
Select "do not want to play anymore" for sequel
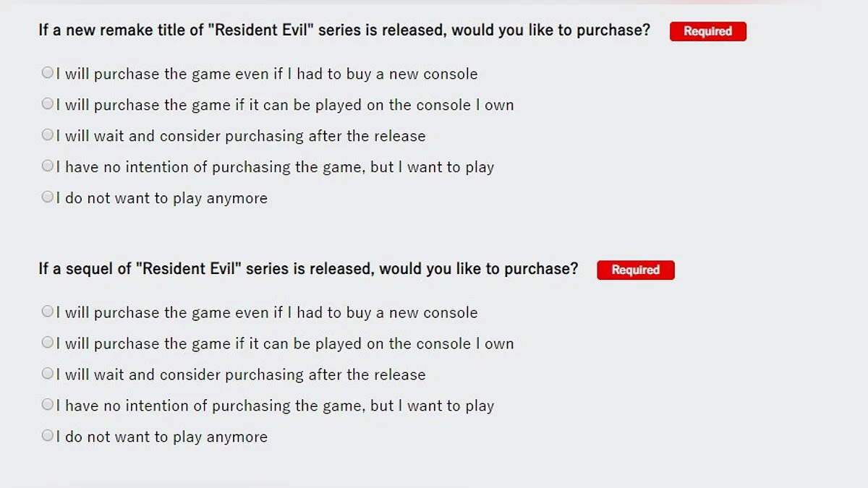(x=47, y=436)
